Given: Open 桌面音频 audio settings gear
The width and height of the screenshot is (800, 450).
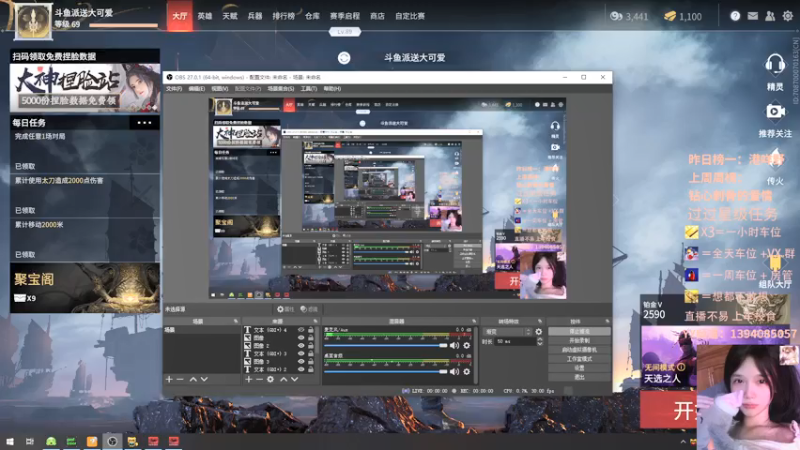Looking at the screenshot, I should tap(466, 371).
